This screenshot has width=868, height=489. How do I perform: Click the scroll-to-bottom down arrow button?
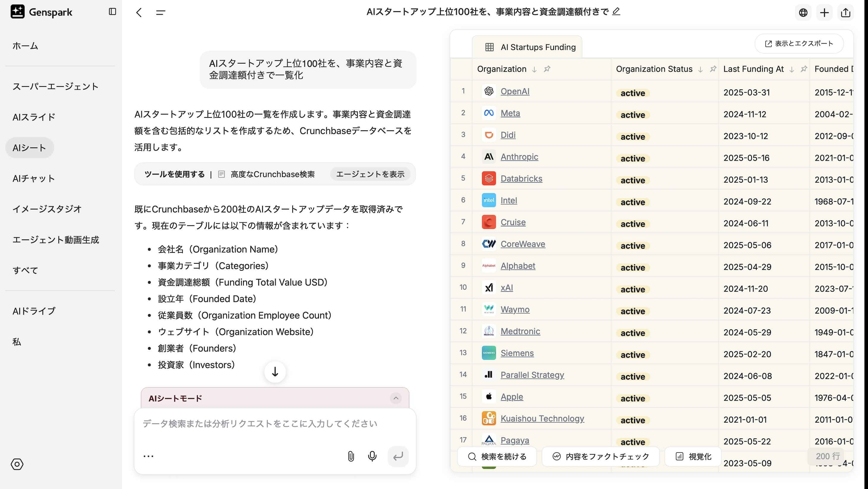(x=275, y=372)
